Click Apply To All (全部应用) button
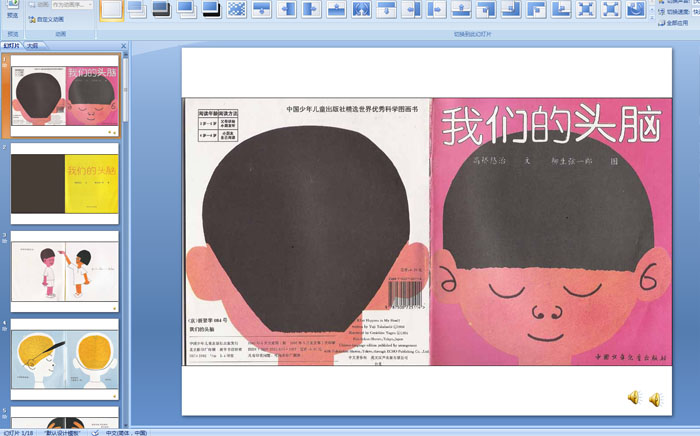Screen dimensions: 700x436 (x=673, y=23)
